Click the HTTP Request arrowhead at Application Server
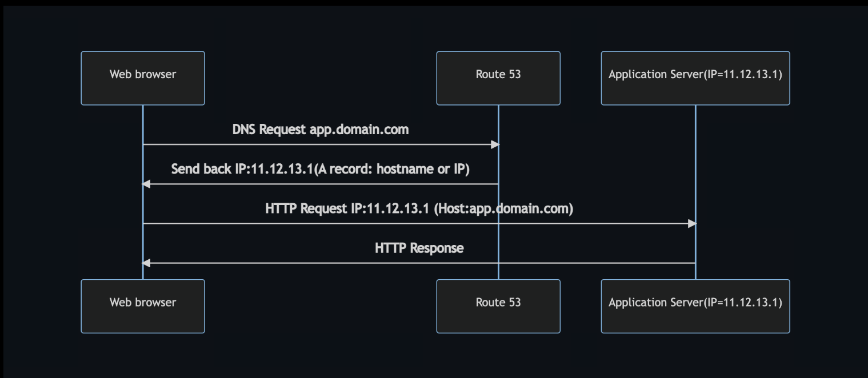 pyautogui.click(x=693, y=224)
